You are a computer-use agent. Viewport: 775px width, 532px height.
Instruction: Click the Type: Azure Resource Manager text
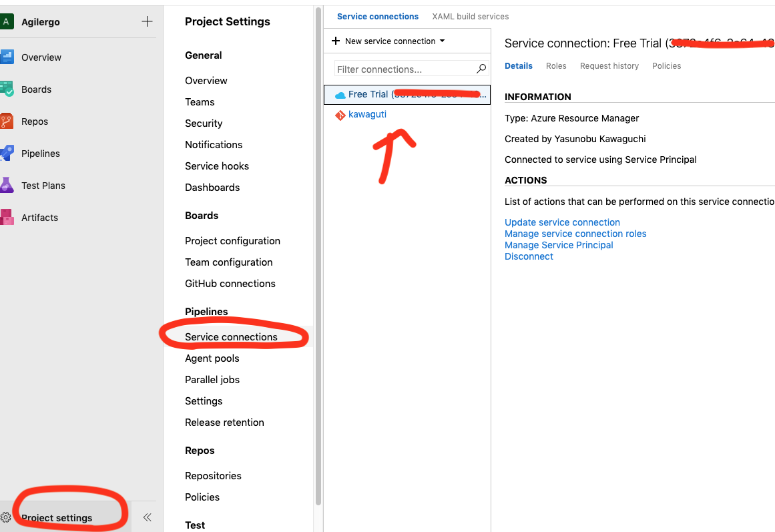click(x=572, y=118)
